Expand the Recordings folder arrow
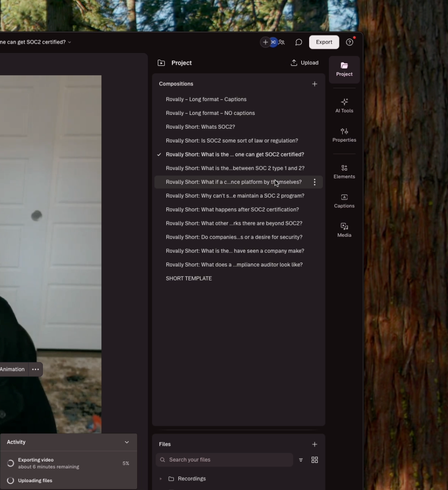 point(161,479)
